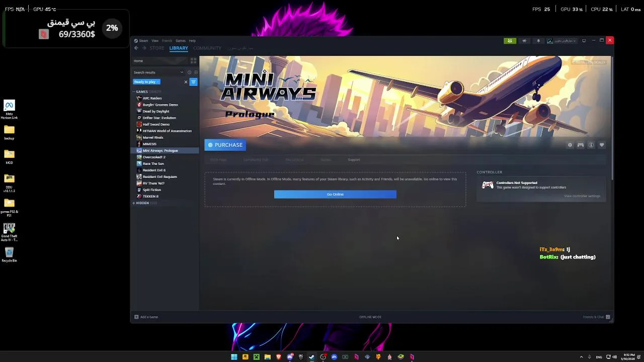
Task: Click the play-ready circle filter icon
Action: pos(196,72)
